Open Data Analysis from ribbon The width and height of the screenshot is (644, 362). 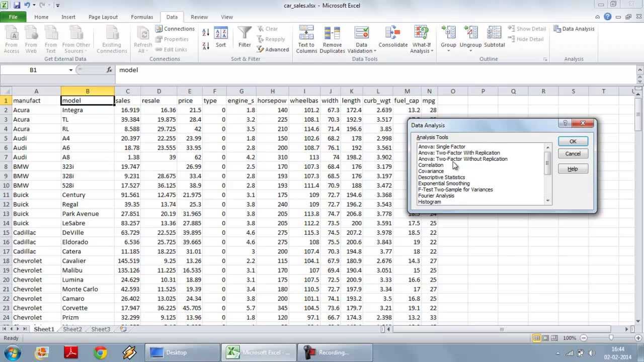(x=574, y=29)
